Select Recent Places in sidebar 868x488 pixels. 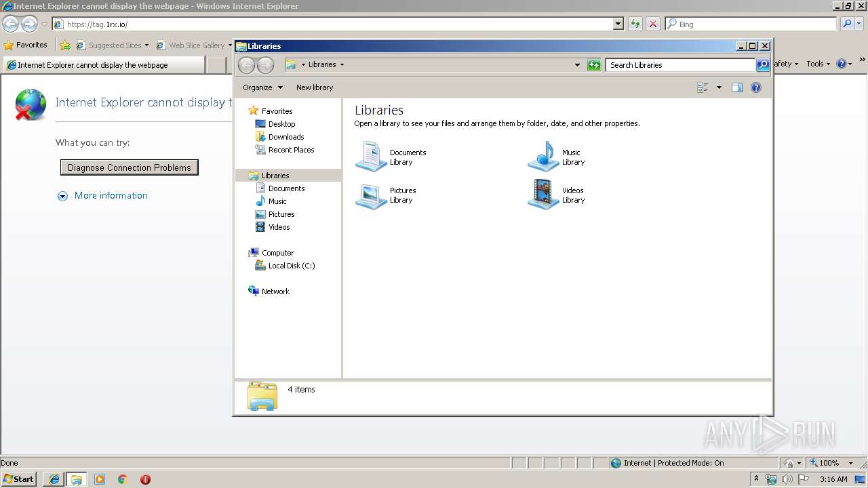pos(291,150)
